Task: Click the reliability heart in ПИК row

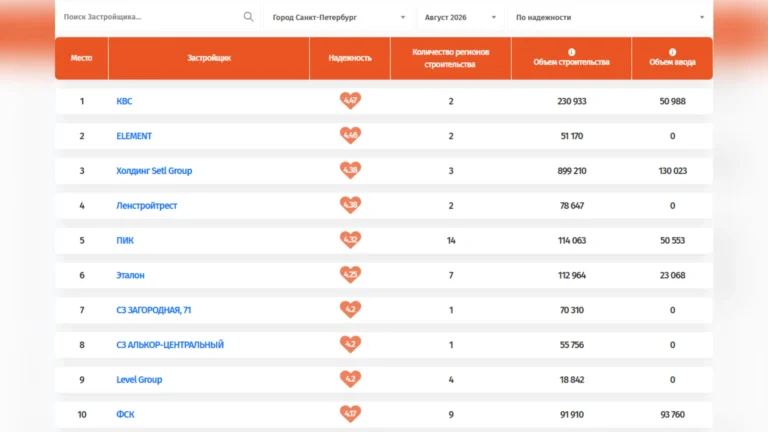Action: pyautogui.click(x=350, y=240)
